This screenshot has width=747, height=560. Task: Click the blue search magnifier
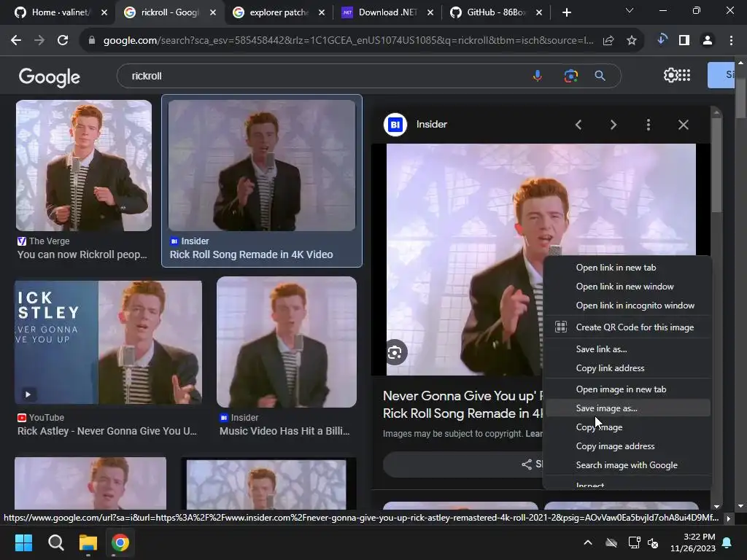tap(600, 76)
